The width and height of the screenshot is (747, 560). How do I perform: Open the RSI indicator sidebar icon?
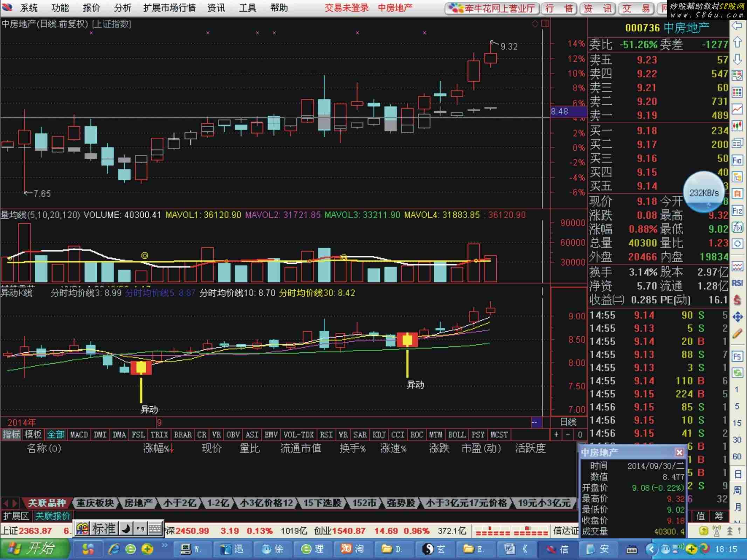click(x=737, y=283)
